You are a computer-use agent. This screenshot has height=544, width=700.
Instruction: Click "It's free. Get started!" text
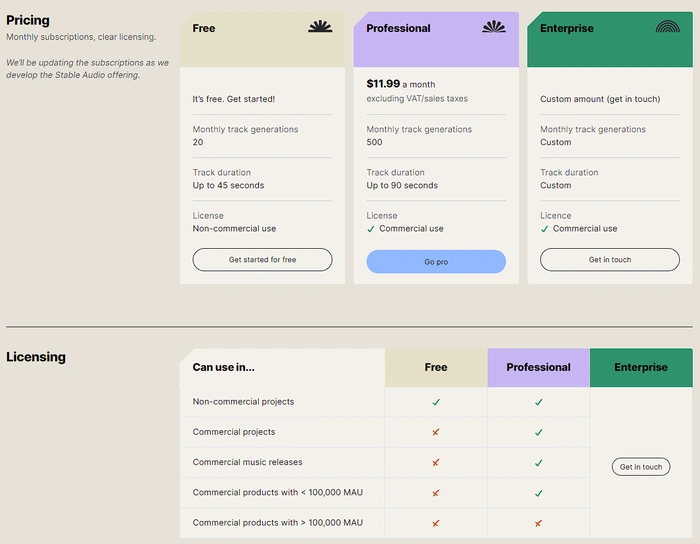click(x=234, y=99)
